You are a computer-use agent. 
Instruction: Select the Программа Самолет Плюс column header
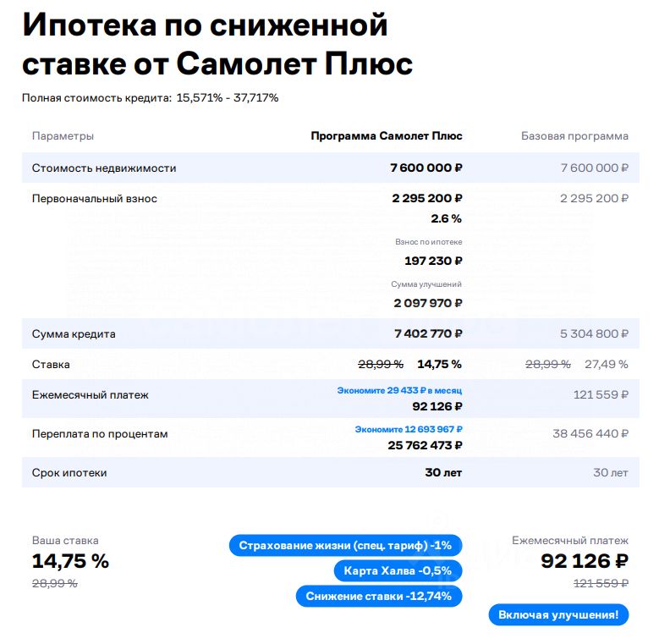coord(387,136)
